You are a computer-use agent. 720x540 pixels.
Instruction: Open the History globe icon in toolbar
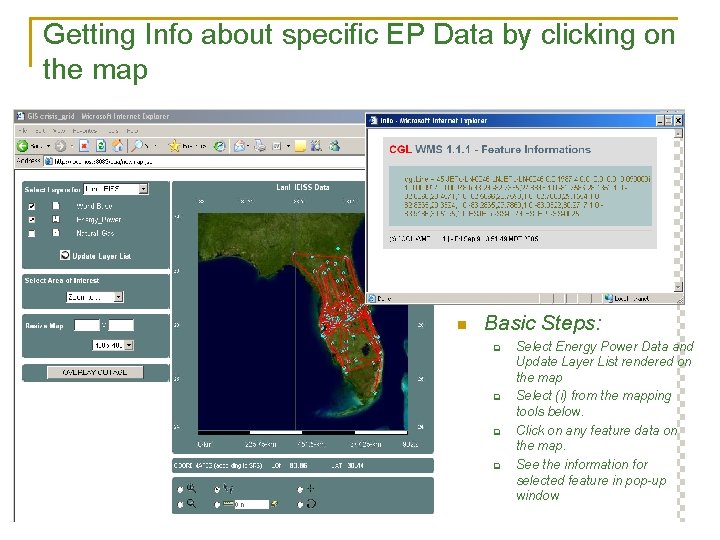[220, 146]
